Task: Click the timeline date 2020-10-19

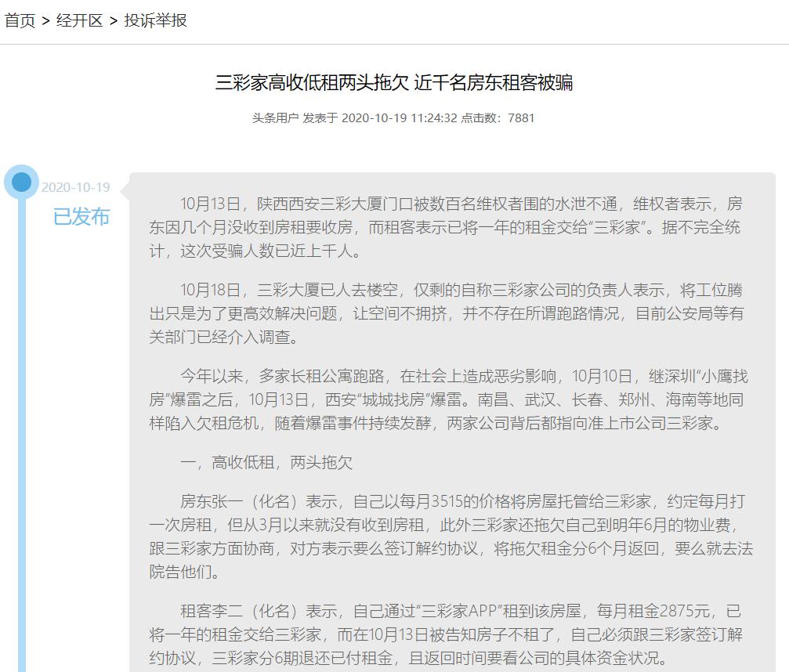Action: tap(75, 188)
